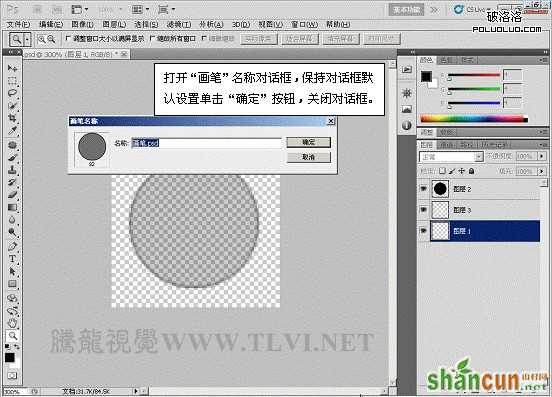The image size is (552, 397).
Task: Open the 文件(F) menu
Action: tap(18, 25)
